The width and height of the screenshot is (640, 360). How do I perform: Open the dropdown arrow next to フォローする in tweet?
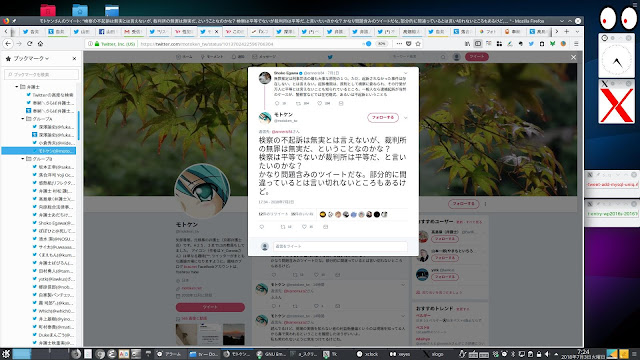(x=406, y=118)
